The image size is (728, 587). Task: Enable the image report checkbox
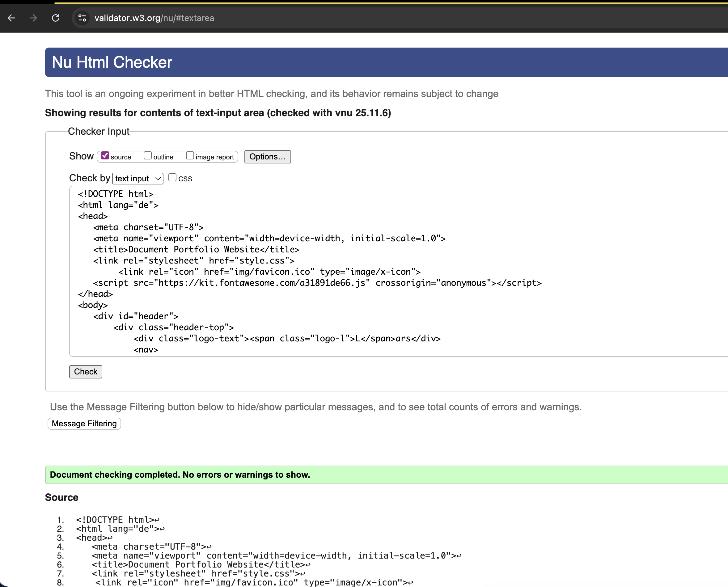coord(190,155)
